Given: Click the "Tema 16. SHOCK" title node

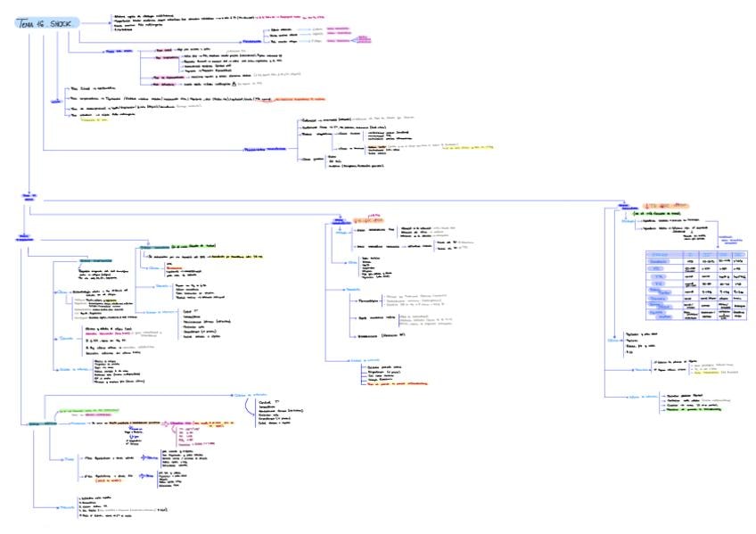Looking at the screenshot, I should coord(47,23).
